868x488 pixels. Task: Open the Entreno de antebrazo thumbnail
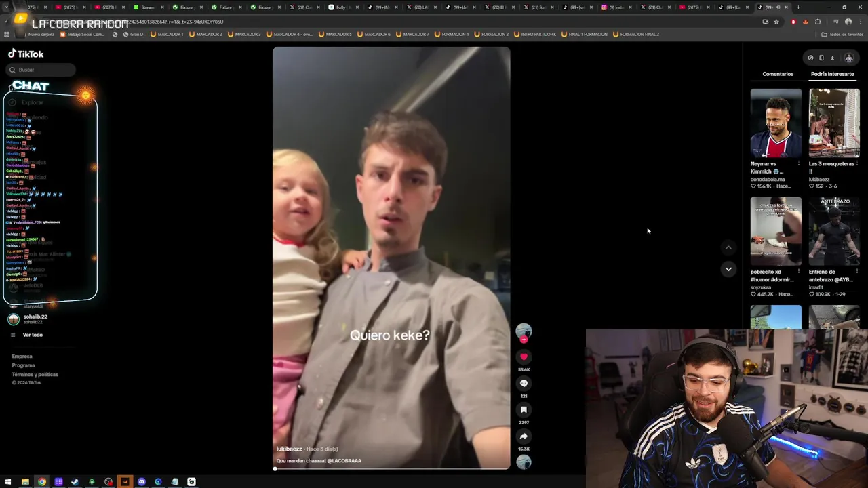click(x=834, y=232)
